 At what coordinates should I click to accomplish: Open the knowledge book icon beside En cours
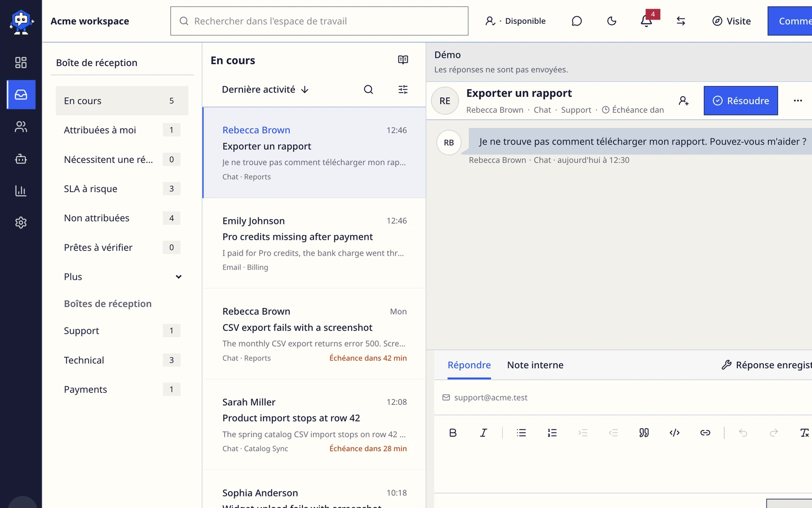pos(403,60)
